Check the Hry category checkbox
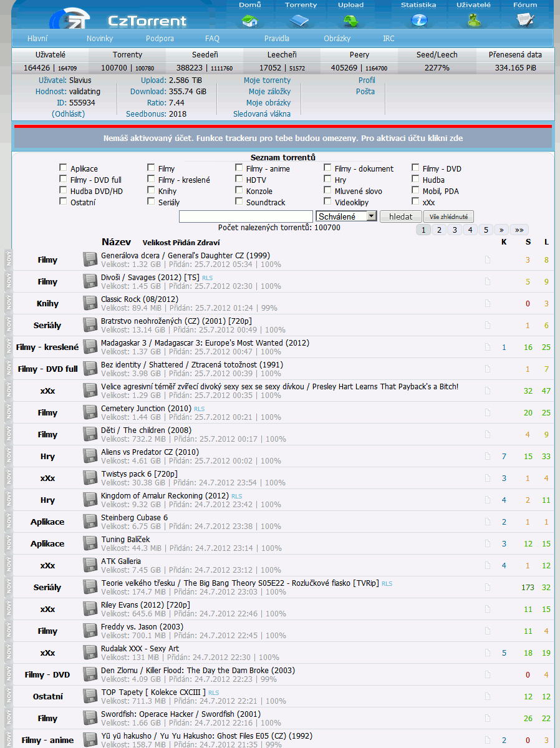Image resolution: width=560 pixels, height=748 pixels. click(327, 179)
